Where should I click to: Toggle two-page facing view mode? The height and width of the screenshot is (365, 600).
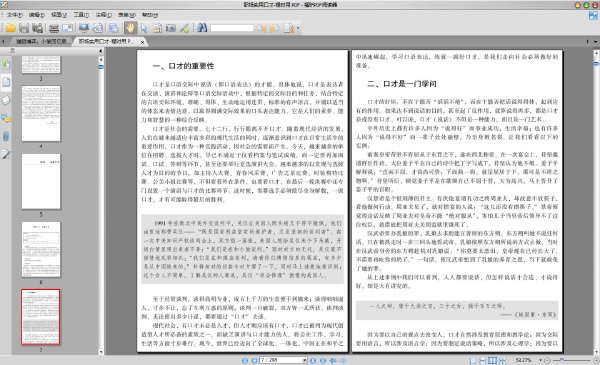(492, 360)
